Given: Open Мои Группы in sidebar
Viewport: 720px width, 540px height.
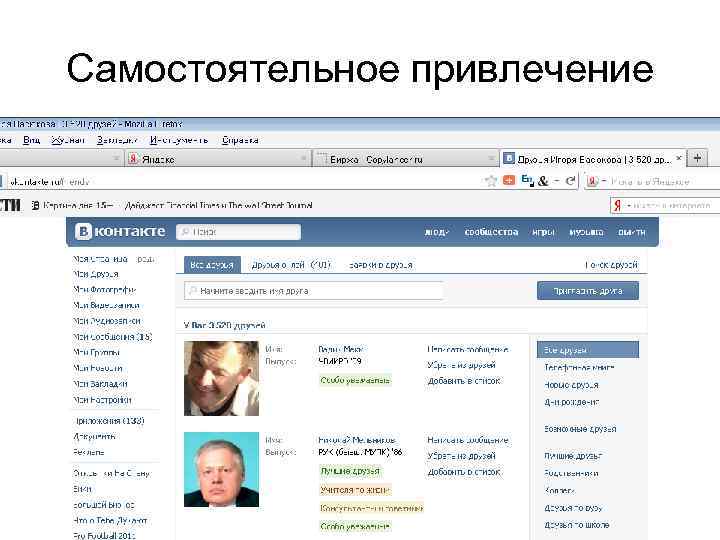Looking at the screenshot, I should coord(96,353).
